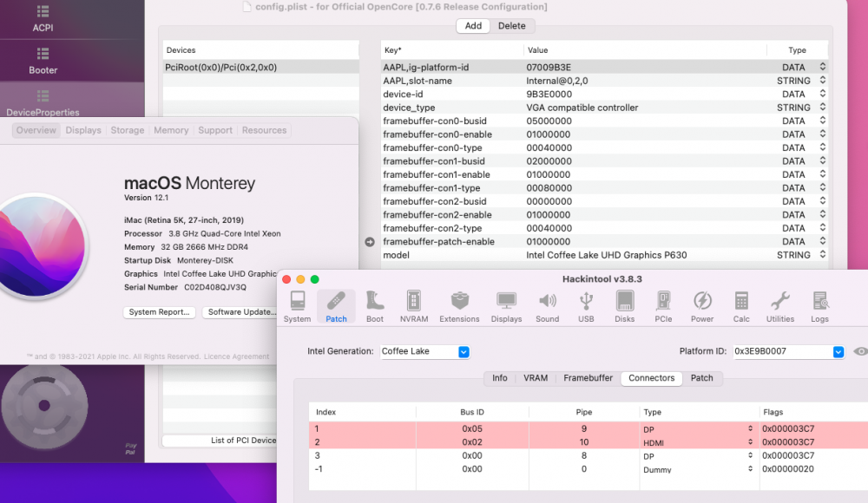Open the Utilities section in Hackintool

click(x=780, y=306)
